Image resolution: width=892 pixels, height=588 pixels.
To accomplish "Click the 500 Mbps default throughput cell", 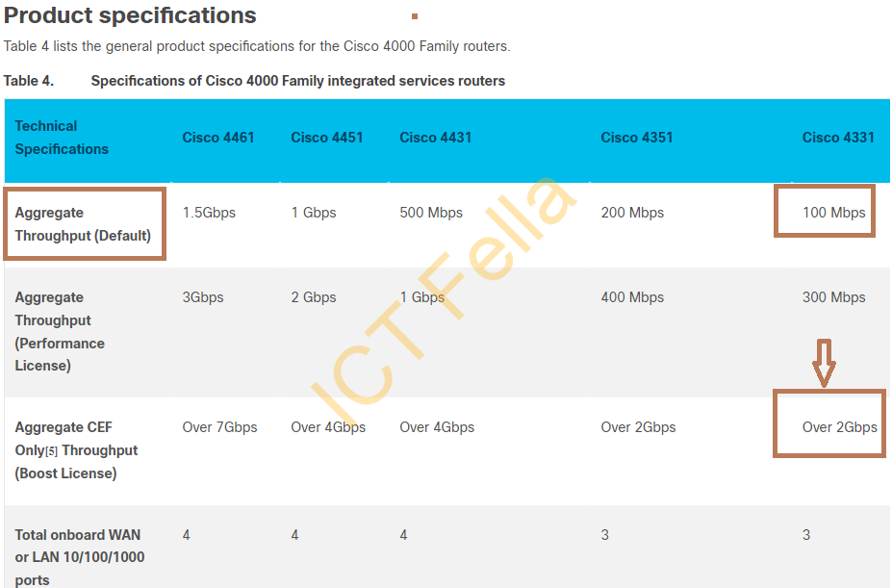I will pos(431,213).
